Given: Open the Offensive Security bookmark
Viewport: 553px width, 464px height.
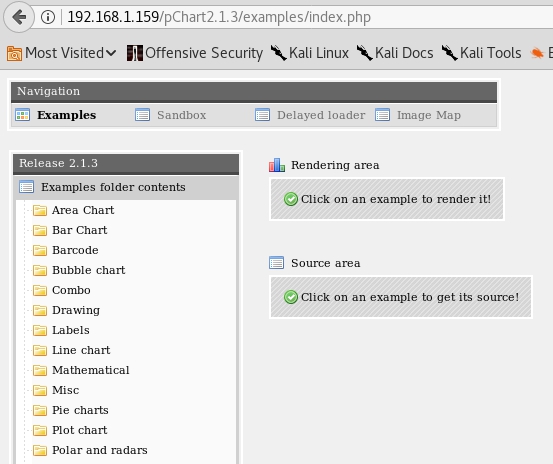Looking at the screenshot, I should point(195,53).
